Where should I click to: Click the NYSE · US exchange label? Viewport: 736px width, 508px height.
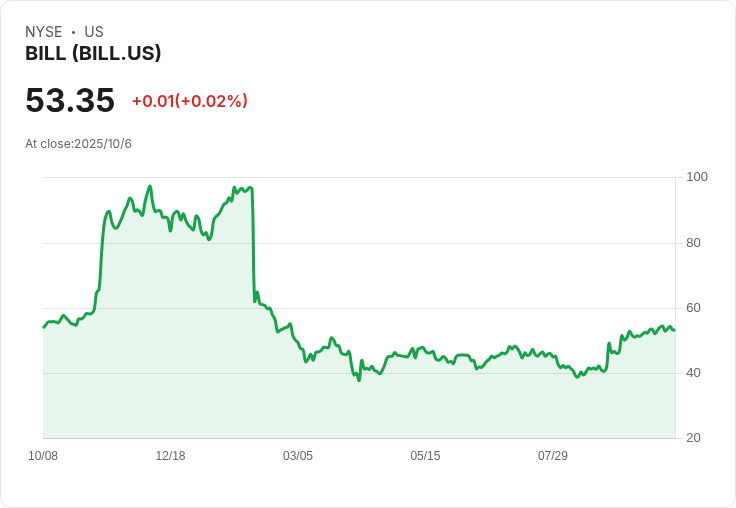[64, 32]
